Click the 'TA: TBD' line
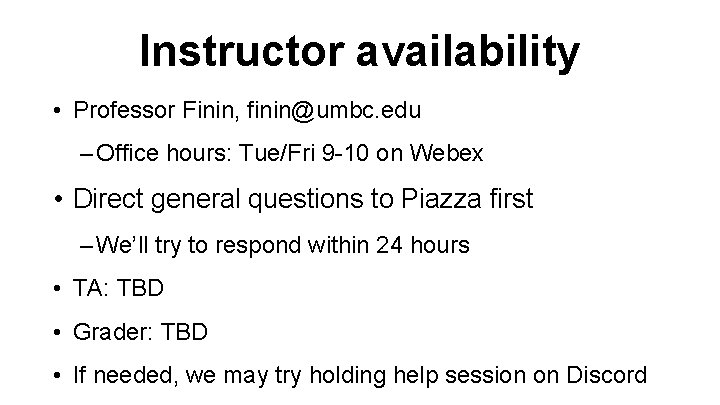The height and width of the screenshot is (405, 720). 118,289
